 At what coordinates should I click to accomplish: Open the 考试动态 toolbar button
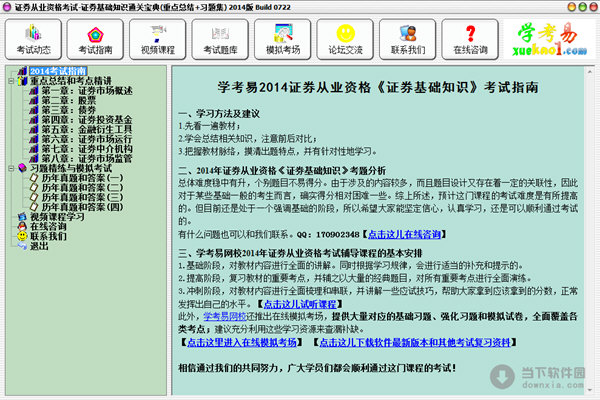[x=33, y=39]
